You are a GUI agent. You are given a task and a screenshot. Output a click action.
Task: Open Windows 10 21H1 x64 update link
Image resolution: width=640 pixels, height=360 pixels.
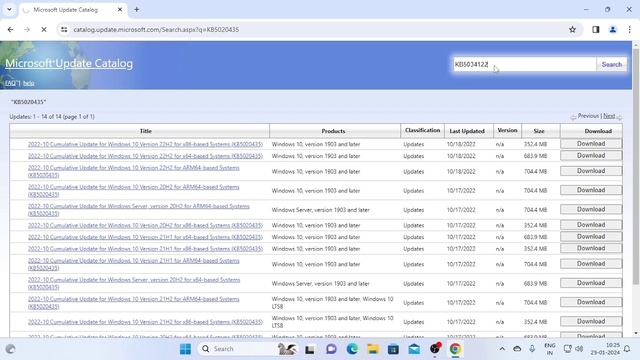(x=145, y=237)
